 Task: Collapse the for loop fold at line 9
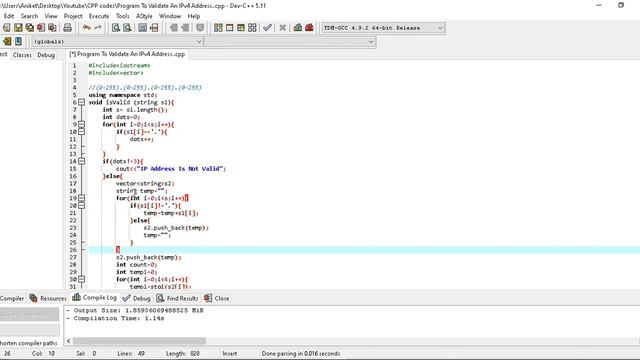(82, 124)
